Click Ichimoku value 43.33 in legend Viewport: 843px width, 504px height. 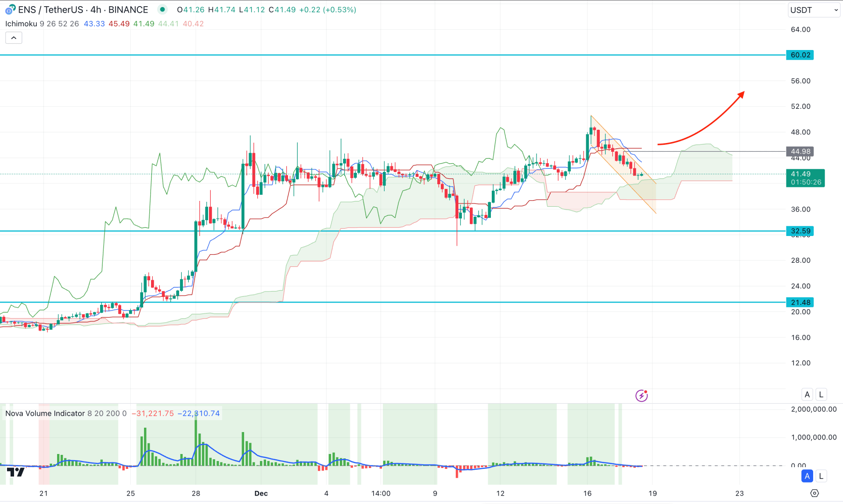coord(94,24)
